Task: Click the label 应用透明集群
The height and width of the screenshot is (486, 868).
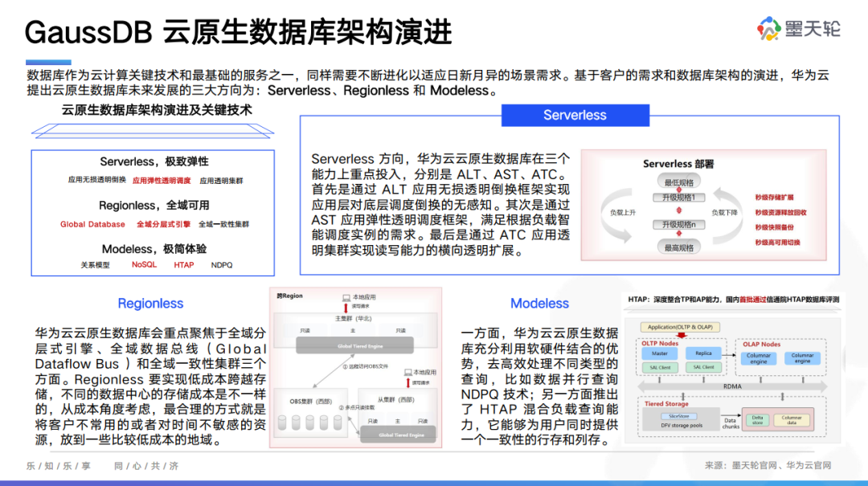Action: tap(221, 181)
